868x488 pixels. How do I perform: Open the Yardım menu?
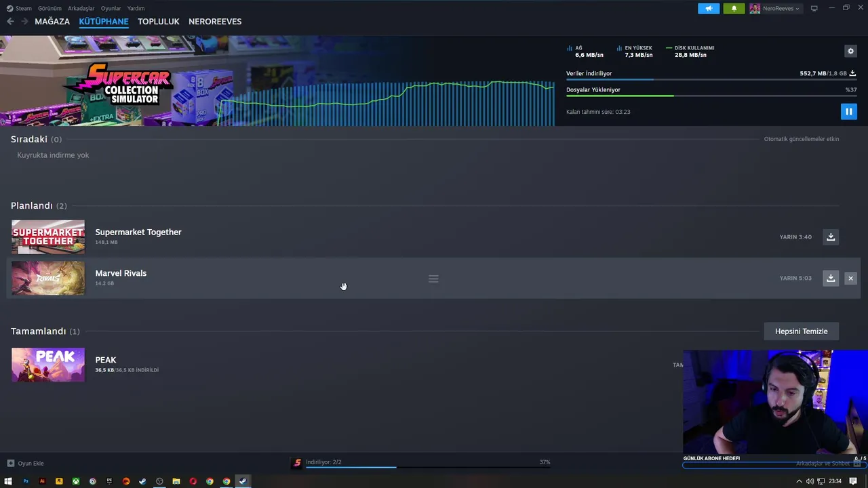point(136,9)
